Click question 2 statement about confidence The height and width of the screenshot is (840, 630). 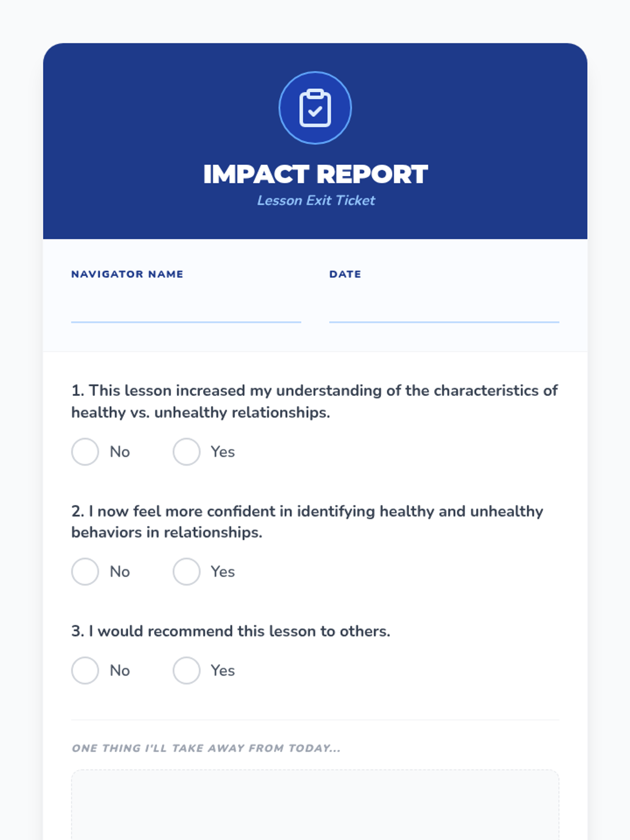pos(307,521)
